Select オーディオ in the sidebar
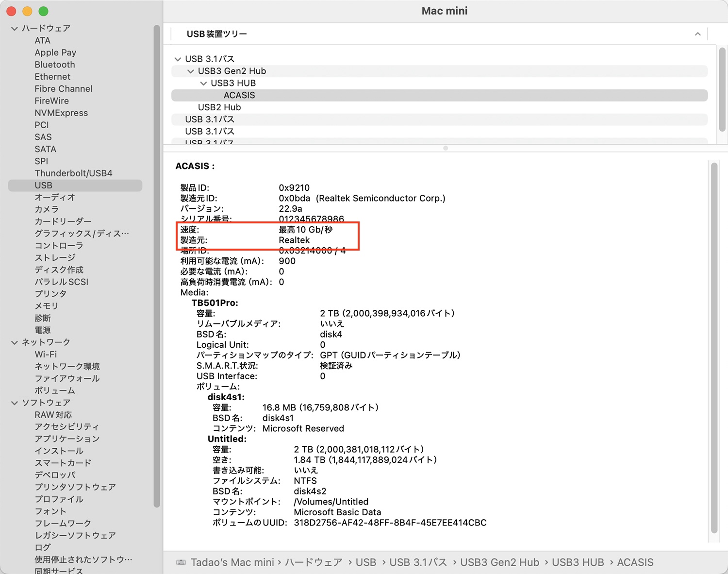The image size is (728, 574). pyautogui.click(x=55, y=198)
